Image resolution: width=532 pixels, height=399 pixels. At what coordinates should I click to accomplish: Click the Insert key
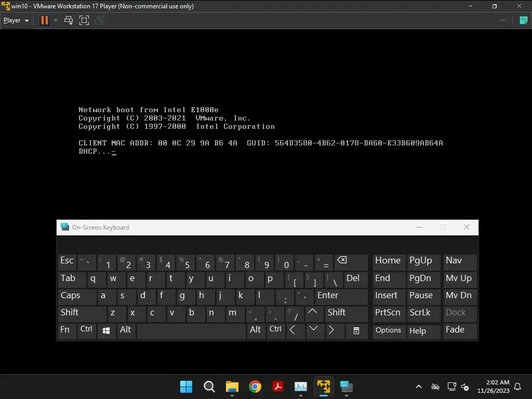coord(389,297)
